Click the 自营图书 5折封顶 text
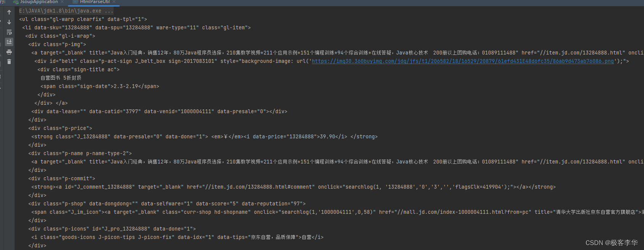This screenshot has width=644, height=250. tap(61, 78)
